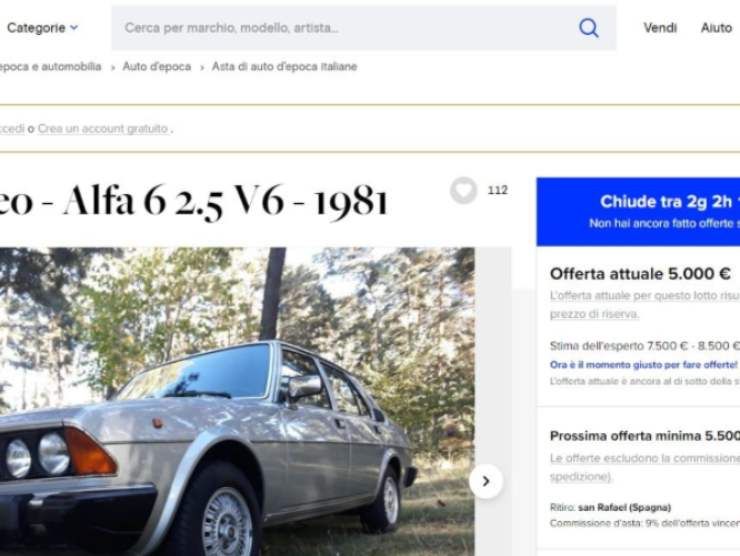This screenshot has width=740, height=556.
Task: Click the Accedi login link
Action: click(x=12, y=128)
